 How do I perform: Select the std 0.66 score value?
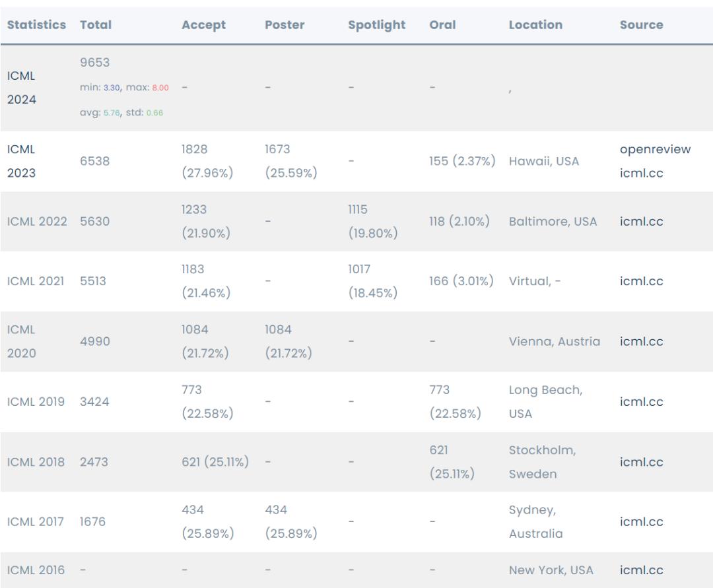154,113
